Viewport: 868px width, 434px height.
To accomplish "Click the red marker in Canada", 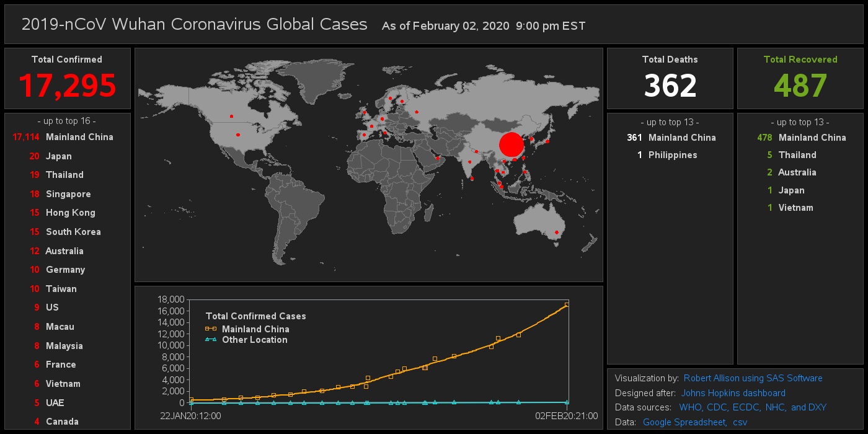I will tap(231, 116).
